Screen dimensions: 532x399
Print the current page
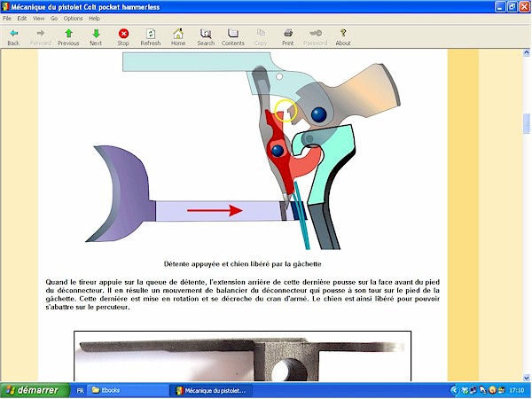click(x=288, y=36)
